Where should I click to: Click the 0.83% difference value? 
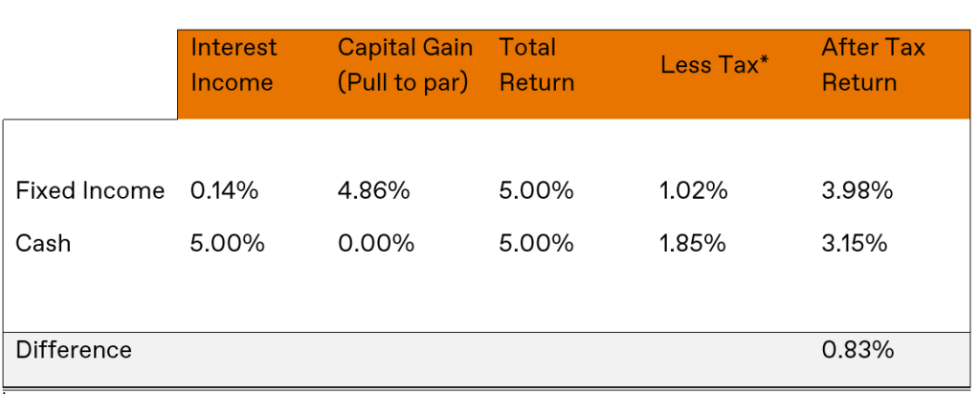point(857,350)
